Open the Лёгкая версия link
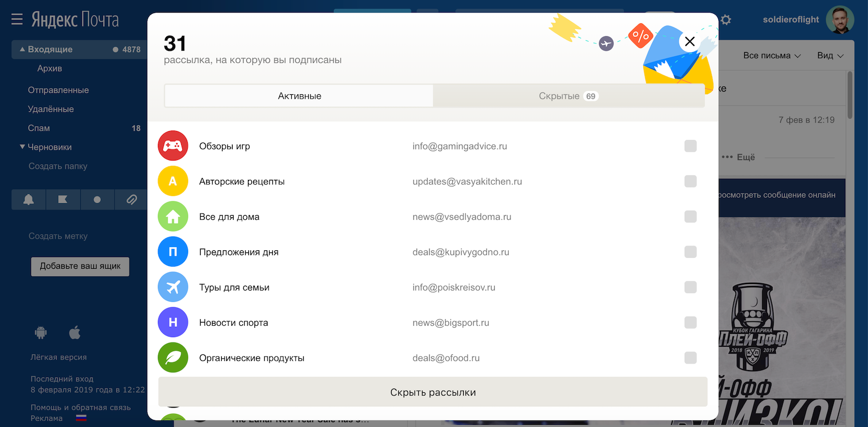 click(x=59, y=357)
